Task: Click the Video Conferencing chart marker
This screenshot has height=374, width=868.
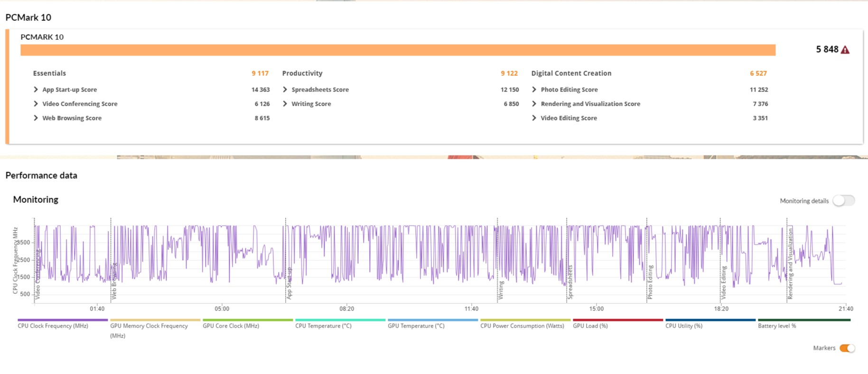Action: (x=38, y=274)
